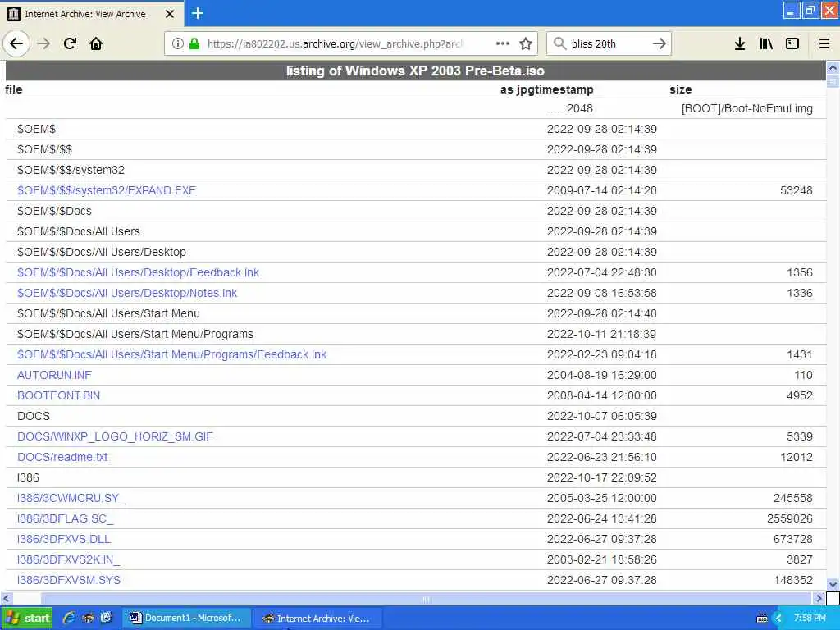Open Desktop/Notes.lnk file link
Image resolution: width=840 pixels, height=630 pixels.
[127, 293]
